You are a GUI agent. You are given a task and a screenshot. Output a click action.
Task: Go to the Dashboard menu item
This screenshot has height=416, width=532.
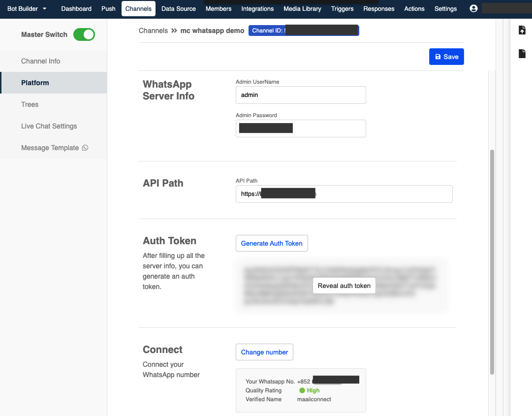point(76,8)
